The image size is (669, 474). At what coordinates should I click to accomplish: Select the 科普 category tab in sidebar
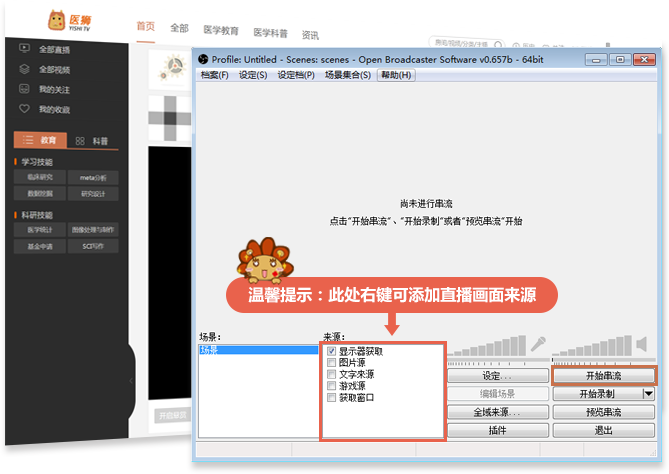(92, 141)
